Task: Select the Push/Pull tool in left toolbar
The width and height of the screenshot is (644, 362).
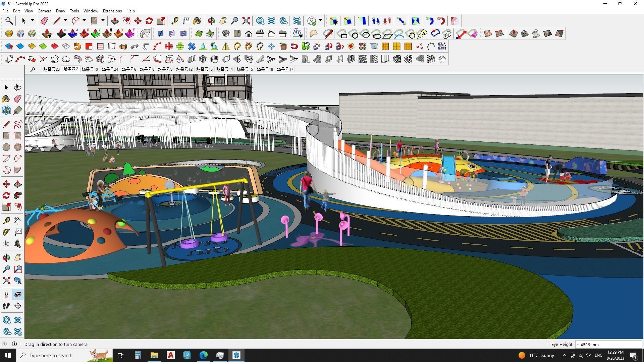Action: (x=18, y=184)
